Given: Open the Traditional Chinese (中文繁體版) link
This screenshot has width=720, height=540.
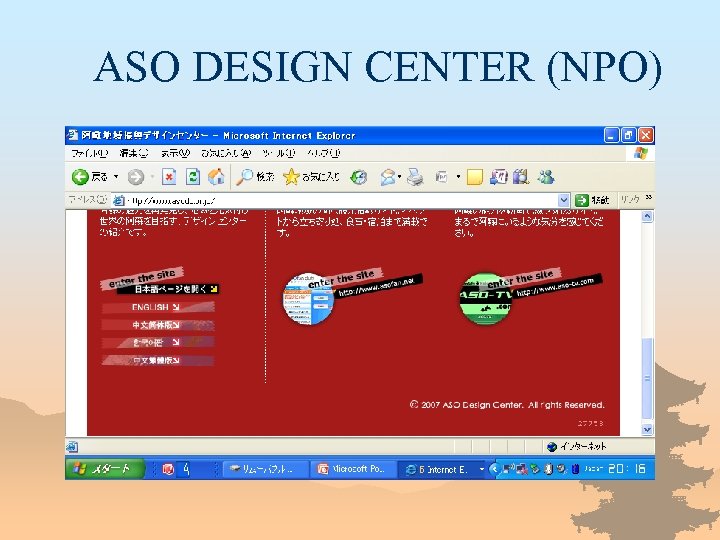Looking at the screenshot, I should 158,360.
